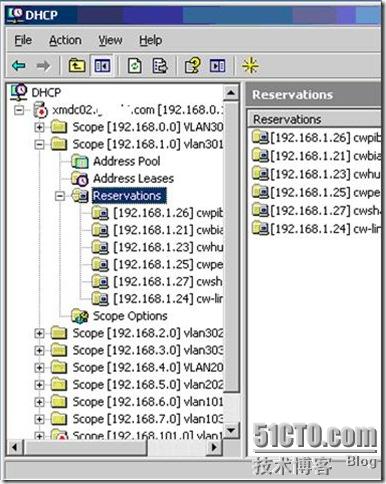Click the Forward arrow toolbar icon
This screenshot has width=386, height=484.
(43, 66)
